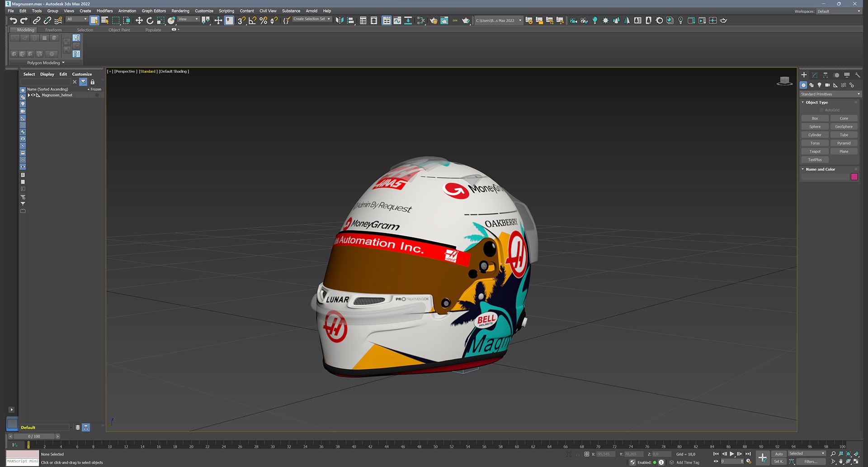Image resolution: width=868 pixels, height=467 pixels.
Task: Toggle 3D Snaps icon
Action: coord(241,20)
